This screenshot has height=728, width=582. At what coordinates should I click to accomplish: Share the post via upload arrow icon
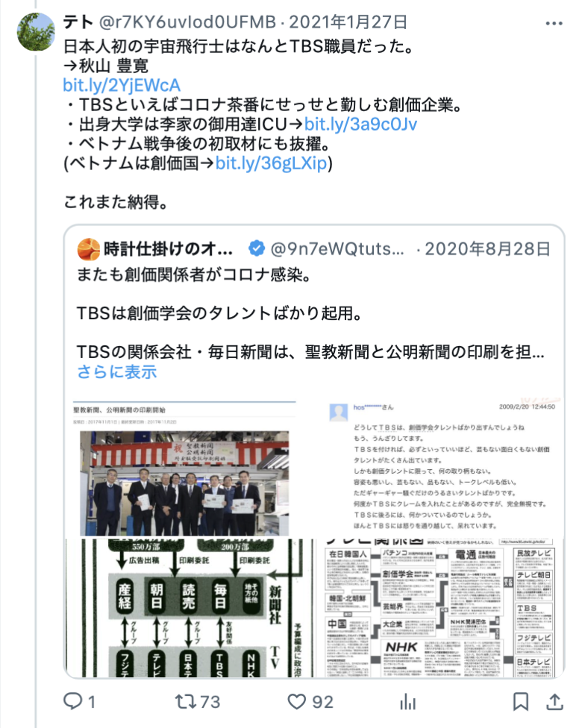[x=554, y=702]
